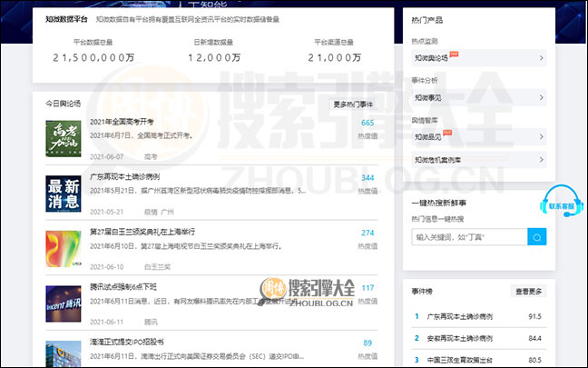Click the 平台数据总量 figure 21,500,000万
This screenshot has width=588, height=368.
coord(93,57)
